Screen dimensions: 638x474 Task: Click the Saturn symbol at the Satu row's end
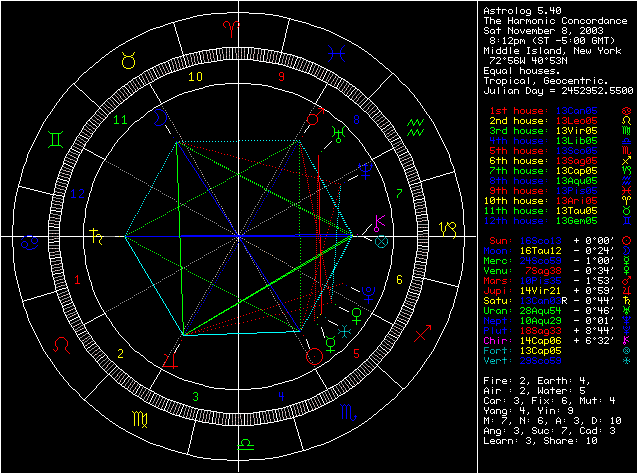627,301
